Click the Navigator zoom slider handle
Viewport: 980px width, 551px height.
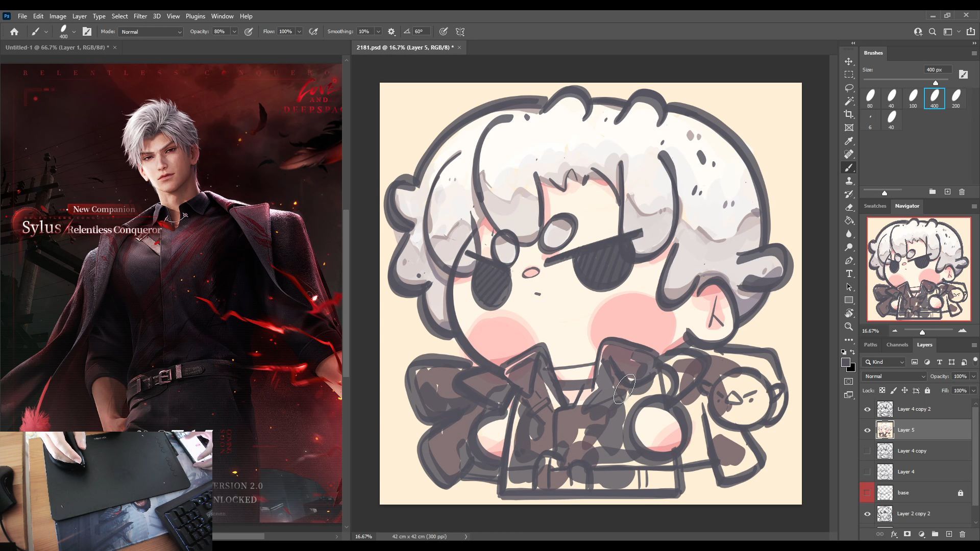point(922,332)
